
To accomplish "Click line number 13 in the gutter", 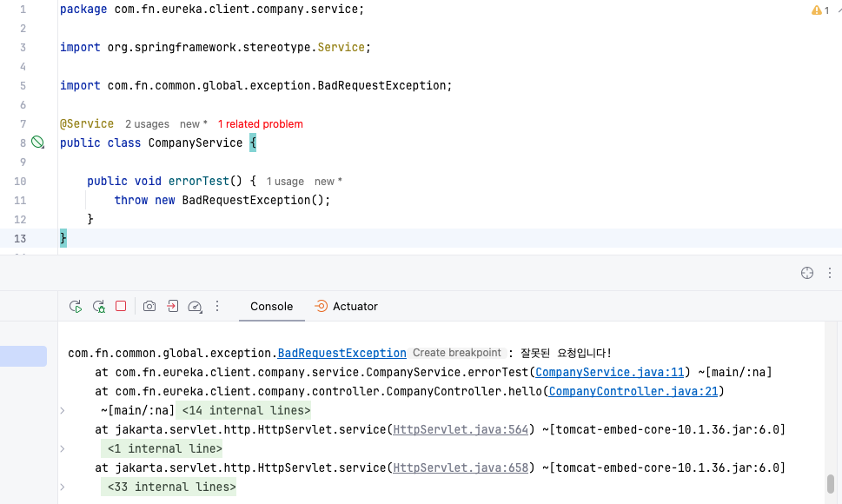I will (x=20, y=238).
